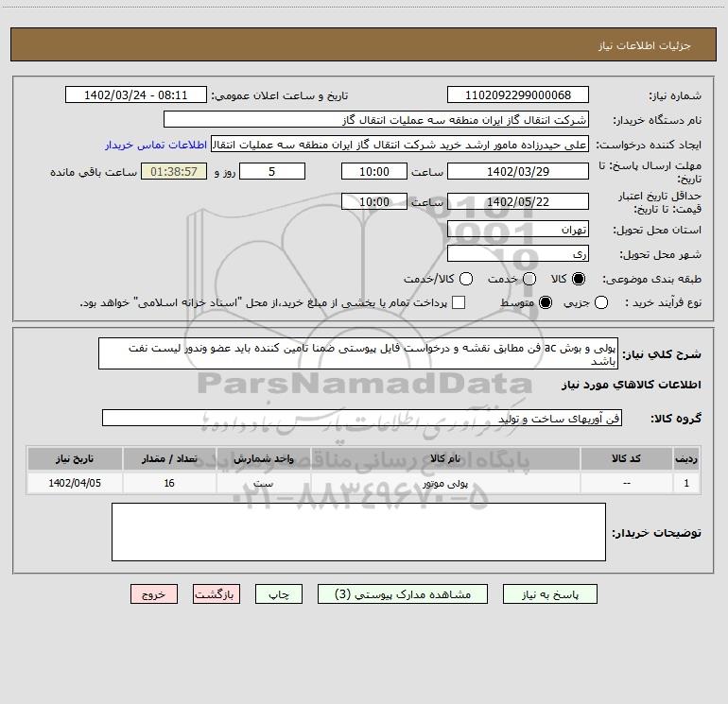Click the request creator field

tap(400, 145)
